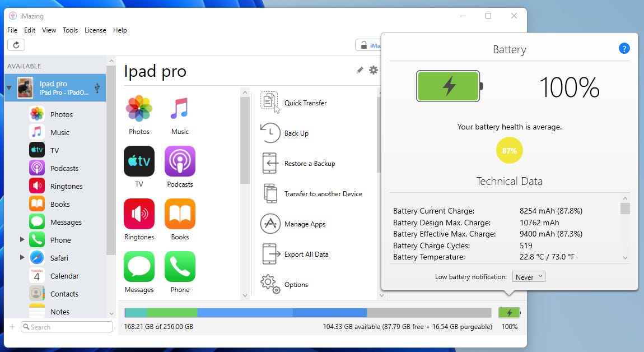Click Transfer to another Device

point(323,194)
